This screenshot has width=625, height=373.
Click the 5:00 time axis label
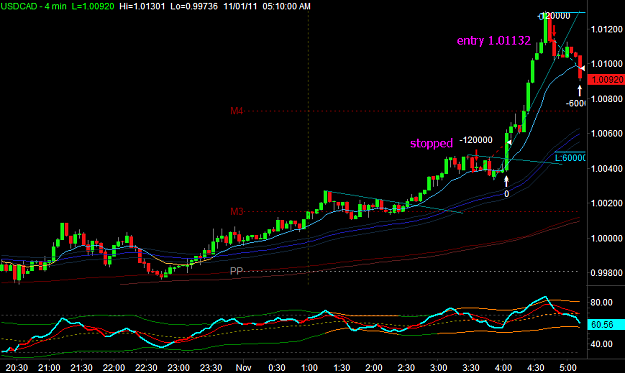(x=568, y=367)
